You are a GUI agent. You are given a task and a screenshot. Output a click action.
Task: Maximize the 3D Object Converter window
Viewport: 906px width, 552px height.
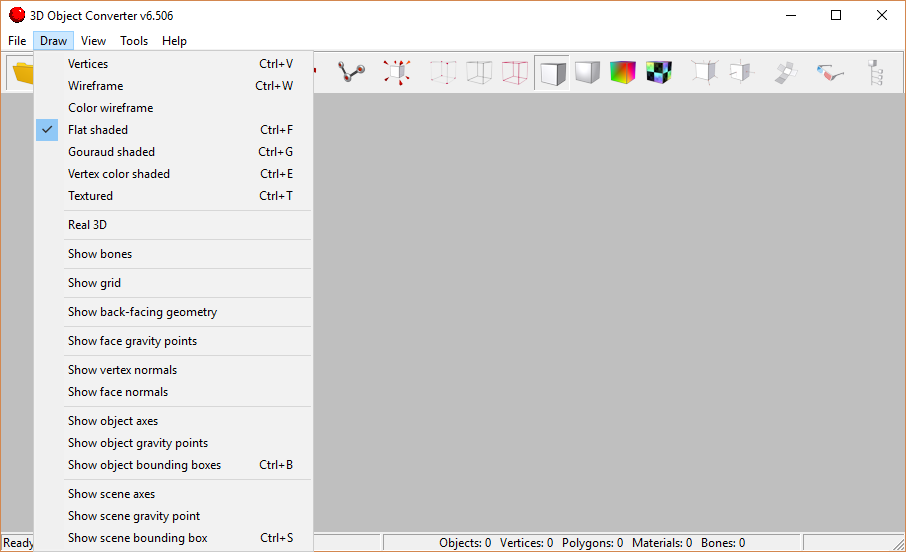tap(836, 15)
